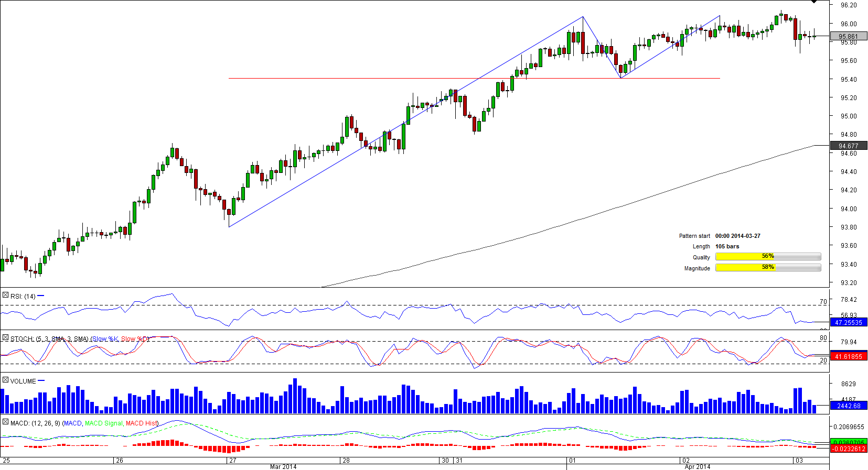Click the blue RSI legend line
Viewport: 868px width, 470px height.
(x=41, y=296)
